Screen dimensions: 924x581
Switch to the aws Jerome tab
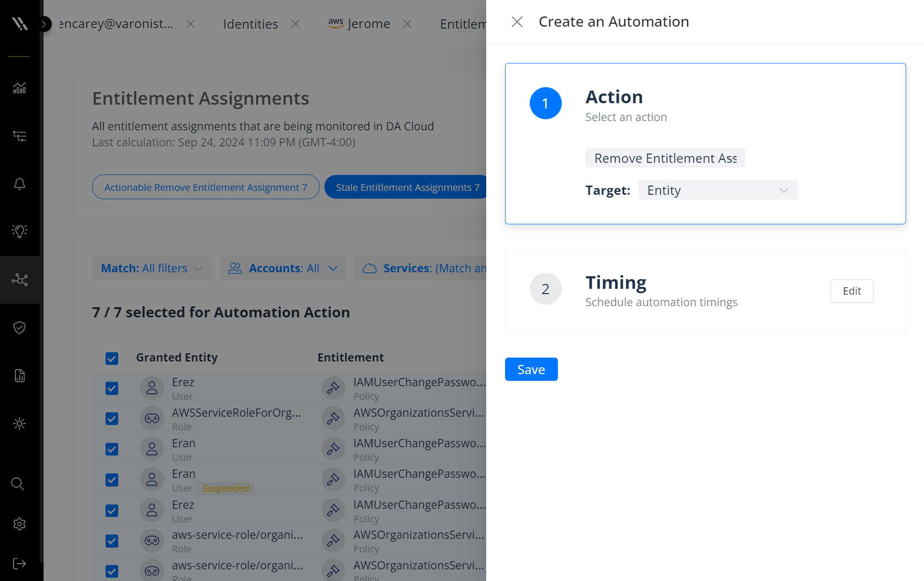click(x=359, y=24)
